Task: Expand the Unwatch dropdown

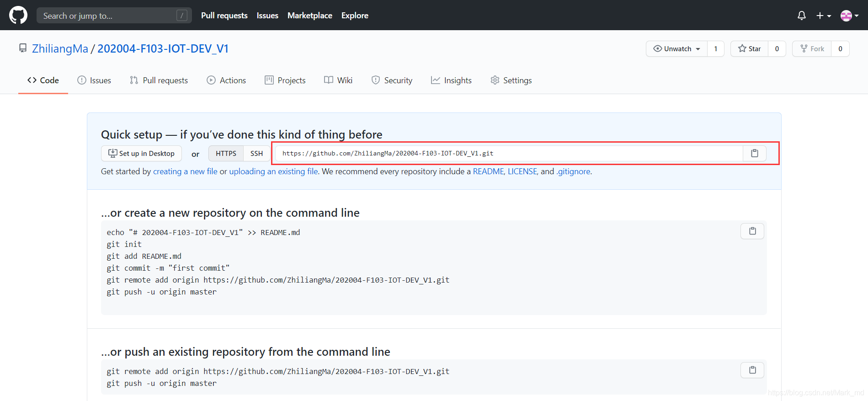Action: [x=677, y=48]
